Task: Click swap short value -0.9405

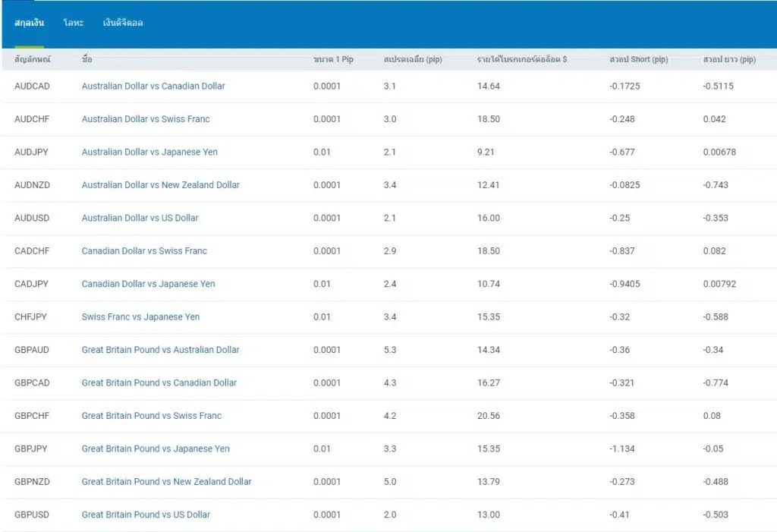Action: point(625,284)
